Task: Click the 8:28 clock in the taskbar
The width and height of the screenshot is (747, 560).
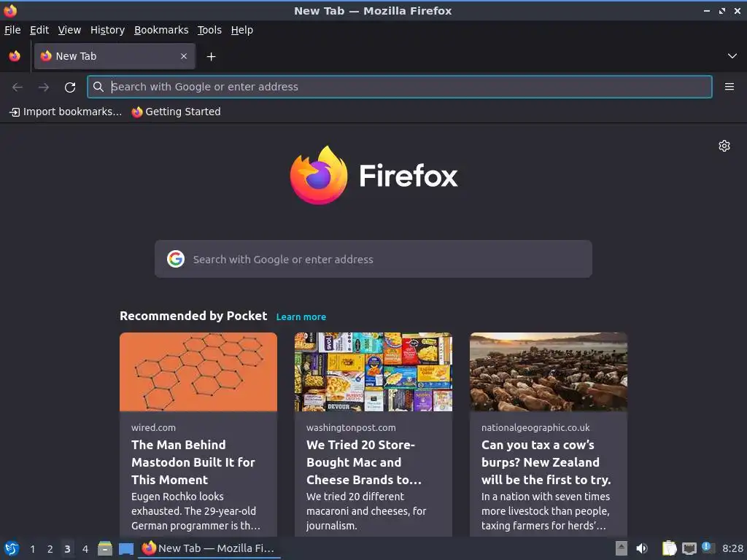Action: (732, 548)
